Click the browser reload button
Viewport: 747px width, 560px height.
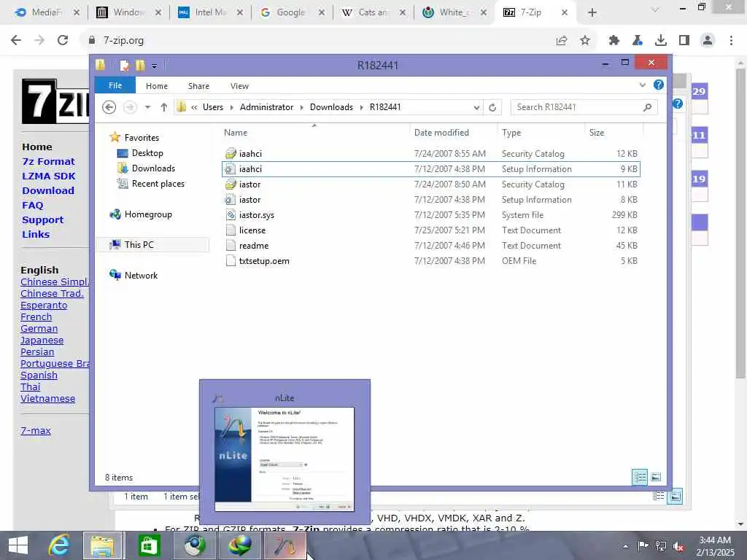63,41
